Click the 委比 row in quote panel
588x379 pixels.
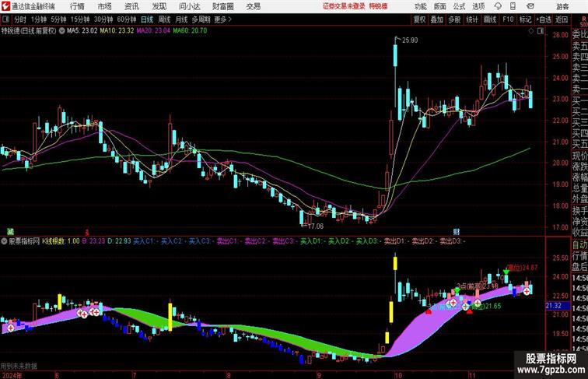pyautogui.click(x=579, y=35)
